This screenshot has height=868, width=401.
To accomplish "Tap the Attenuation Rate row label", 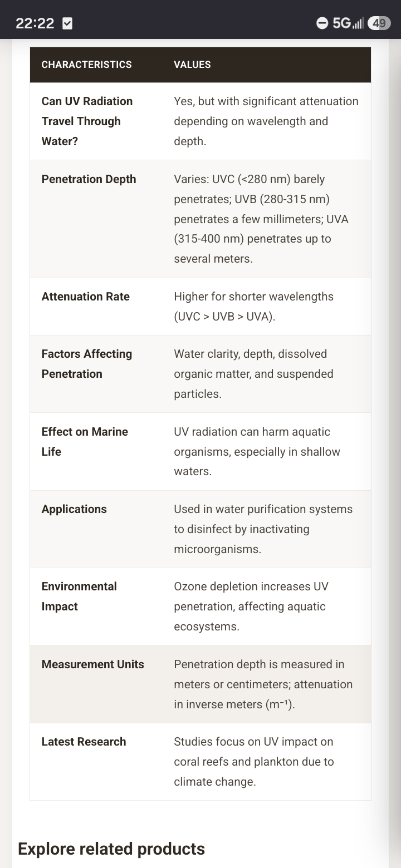I will [x=86, y=297].
